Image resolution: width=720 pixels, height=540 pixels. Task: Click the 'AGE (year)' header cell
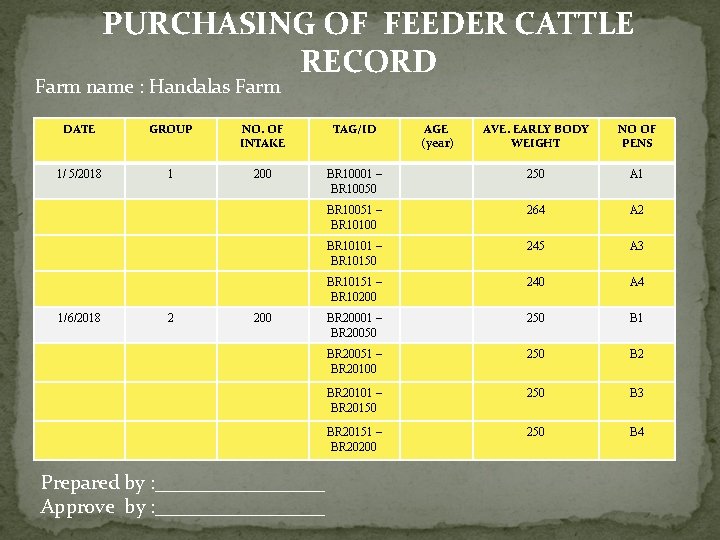tap(437, 136)
